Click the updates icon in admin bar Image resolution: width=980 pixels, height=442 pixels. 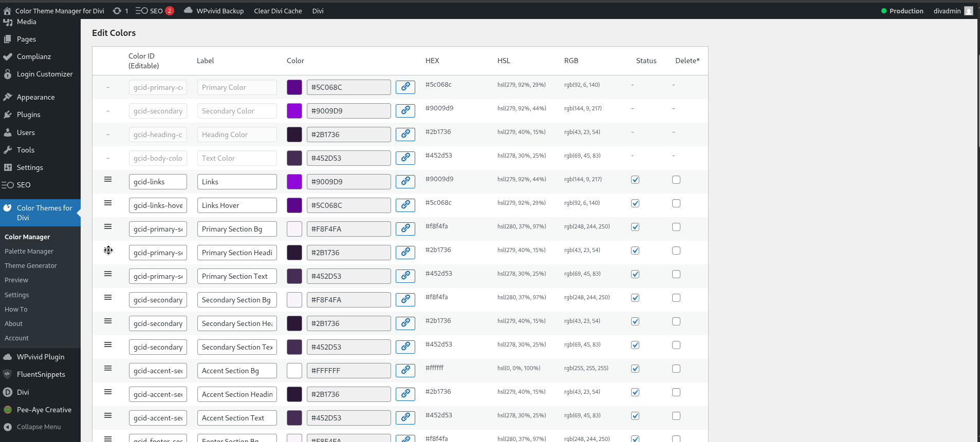(120, 11)
